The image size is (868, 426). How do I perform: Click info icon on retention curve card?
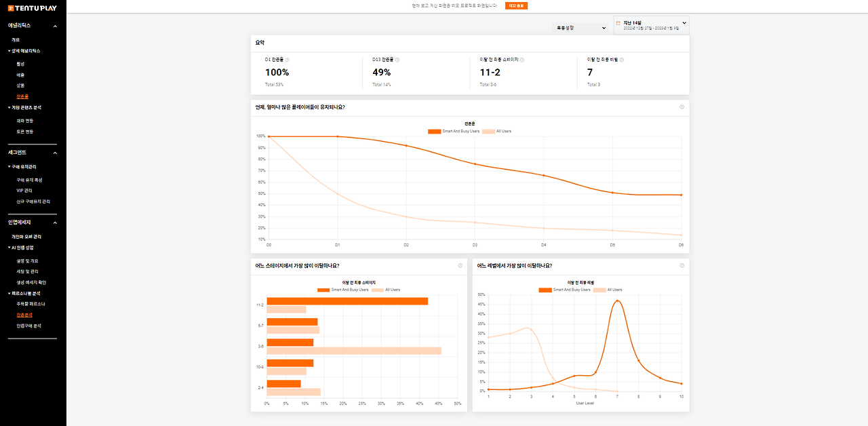click(682, 106)
